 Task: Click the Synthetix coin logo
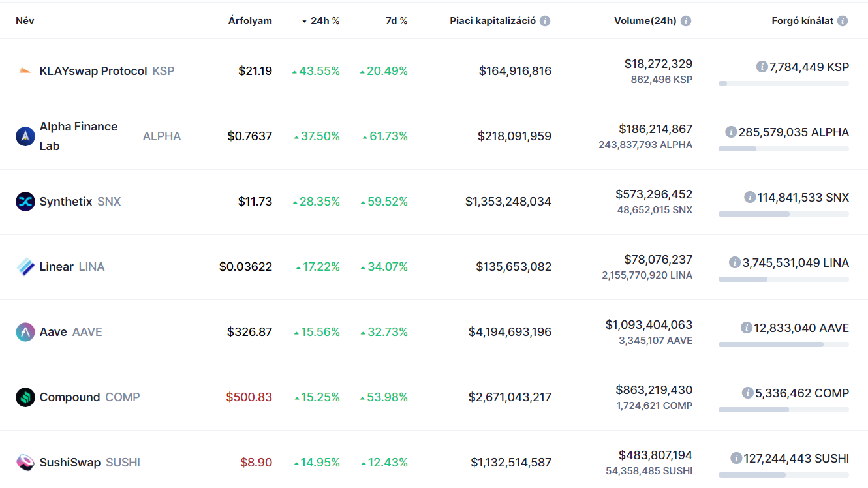[x=25, y=202]
